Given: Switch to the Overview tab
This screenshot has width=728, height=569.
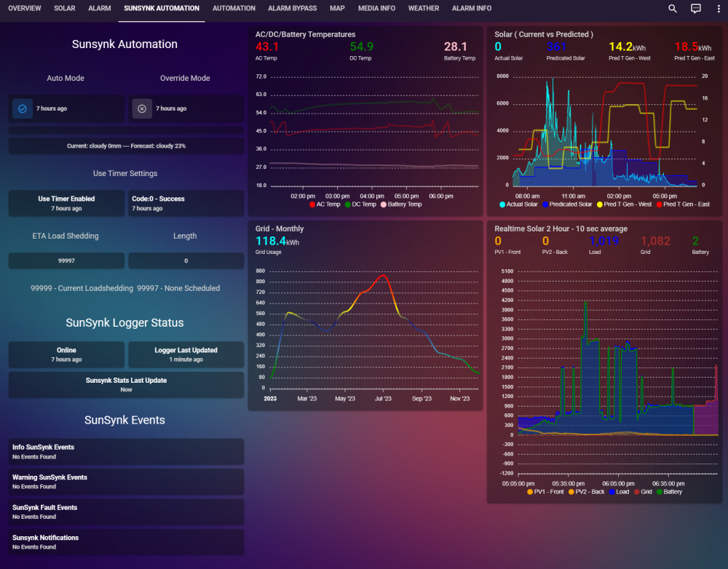Looking at the screenshot, I should tap(25, 8).
